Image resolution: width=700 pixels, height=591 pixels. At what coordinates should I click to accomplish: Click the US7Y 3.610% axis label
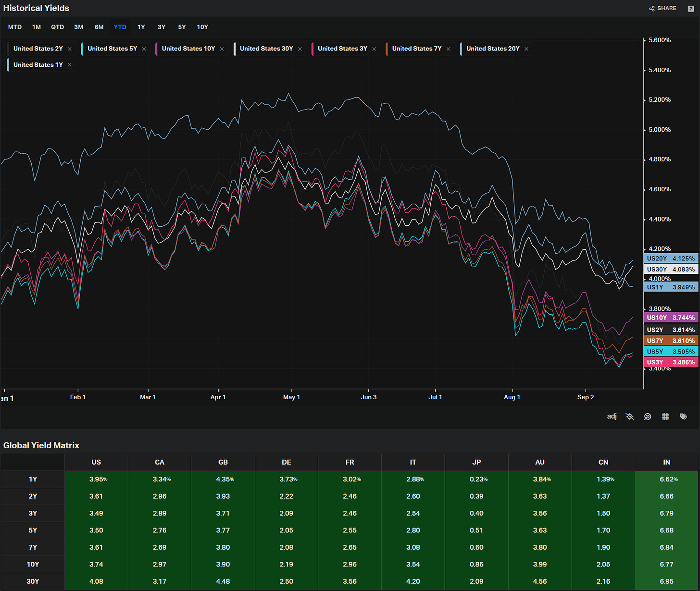pos(671,341)
